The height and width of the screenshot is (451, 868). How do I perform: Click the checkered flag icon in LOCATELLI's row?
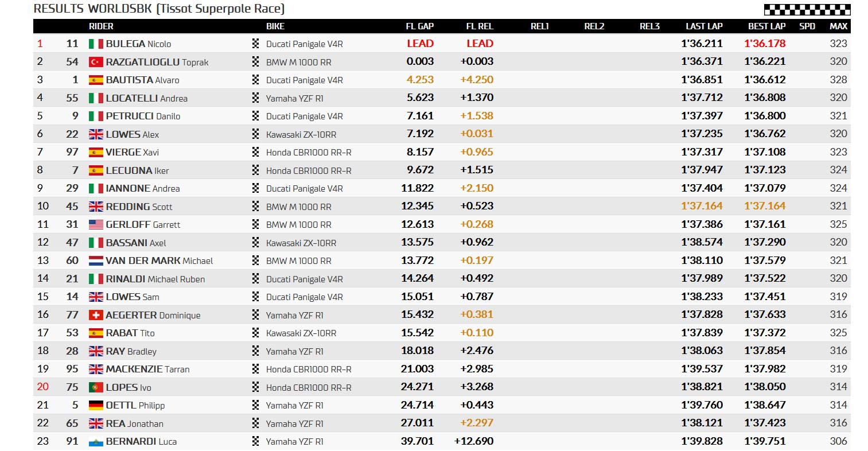(256, 98)
